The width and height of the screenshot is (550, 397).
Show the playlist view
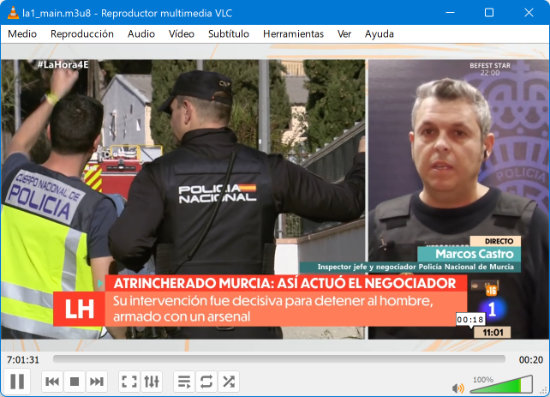point(184,381)
